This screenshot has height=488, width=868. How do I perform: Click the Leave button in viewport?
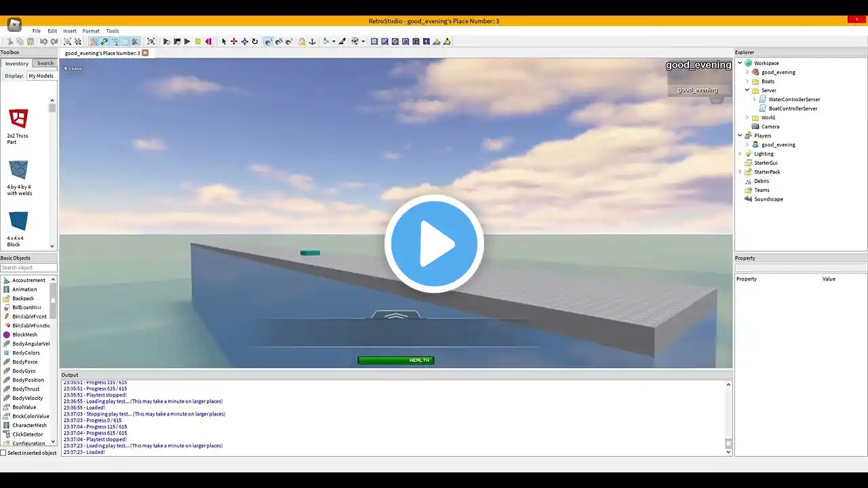click(x=73, y=68)
